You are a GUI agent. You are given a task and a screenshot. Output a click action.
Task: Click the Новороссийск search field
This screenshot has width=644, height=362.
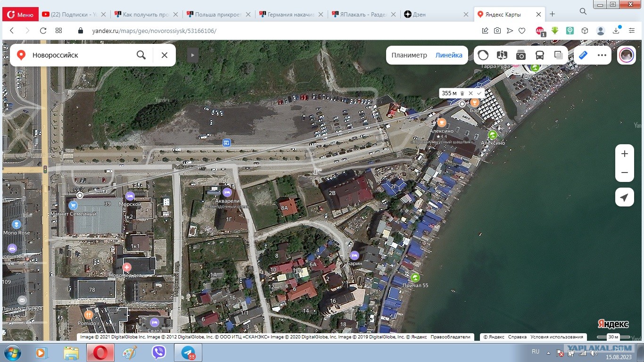[x=80, y=55]
